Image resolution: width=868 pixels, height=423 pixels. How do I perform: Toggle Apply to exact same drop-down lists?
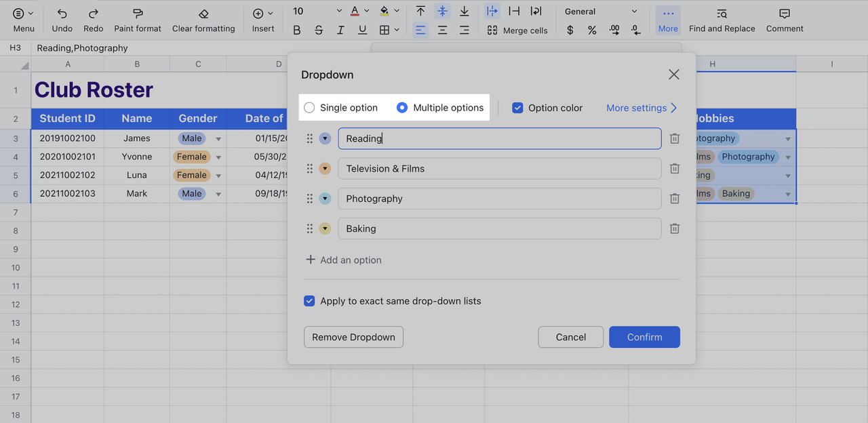pos(309,301)
